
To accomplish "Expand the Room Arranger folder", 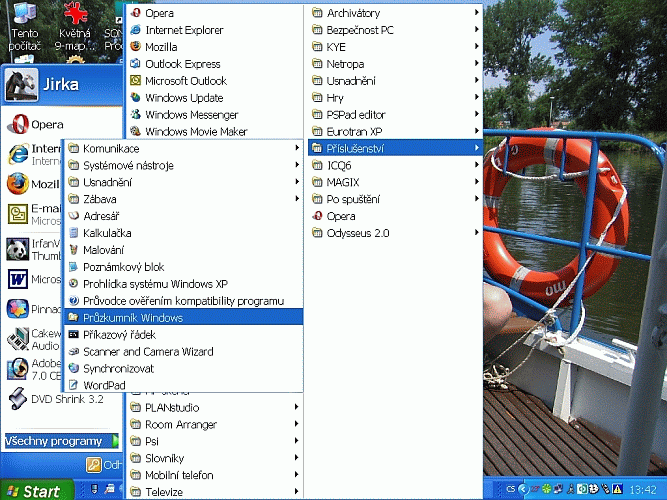I will click(x=215, y=424).
